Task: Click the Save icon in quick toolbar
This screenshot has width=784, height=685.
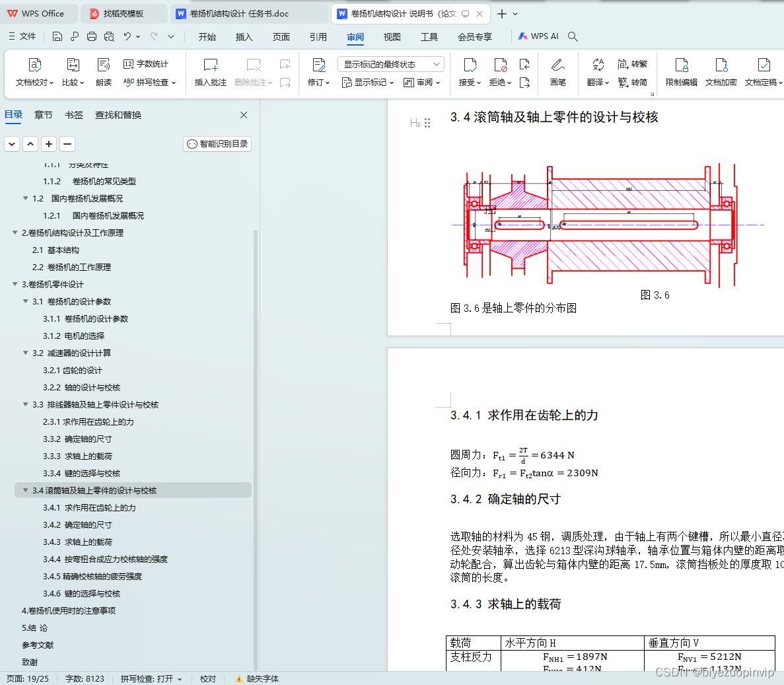Action: pyautogui.click(x=57, y=36)
